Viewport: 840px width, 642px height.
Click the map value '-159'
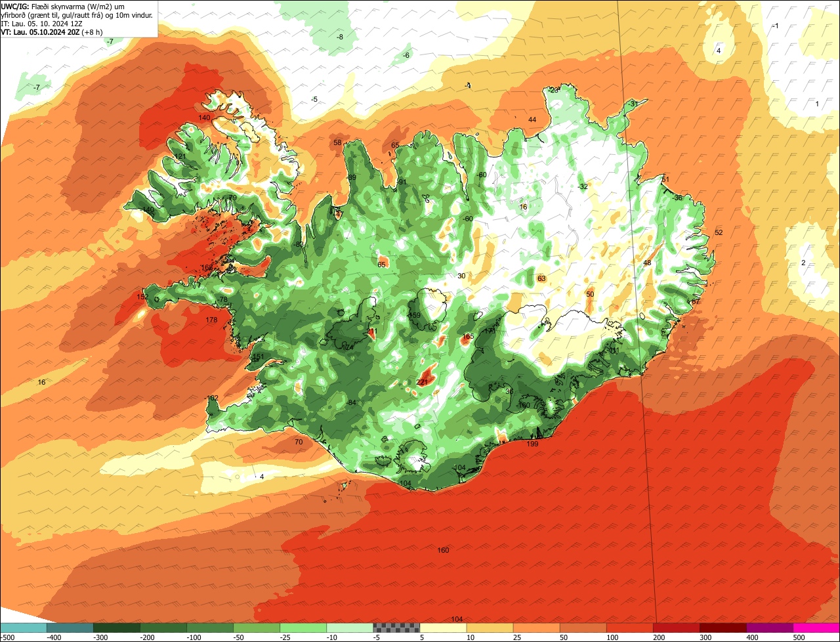413,316
